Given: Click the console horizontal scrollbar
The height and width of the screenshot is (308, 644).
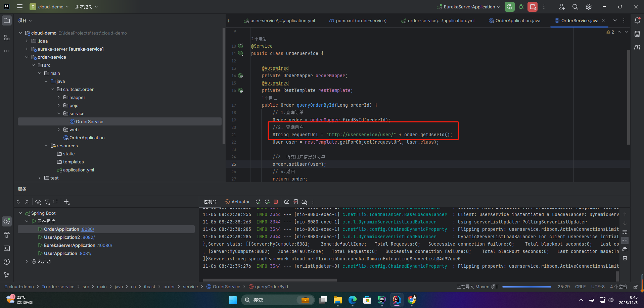Looking at the screenshot, I should point(270,280).
